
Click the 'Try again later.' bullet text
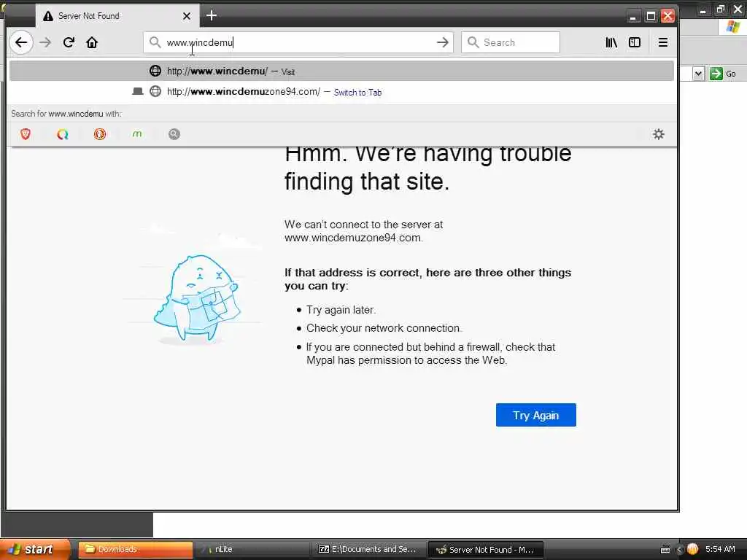[341, 310]
